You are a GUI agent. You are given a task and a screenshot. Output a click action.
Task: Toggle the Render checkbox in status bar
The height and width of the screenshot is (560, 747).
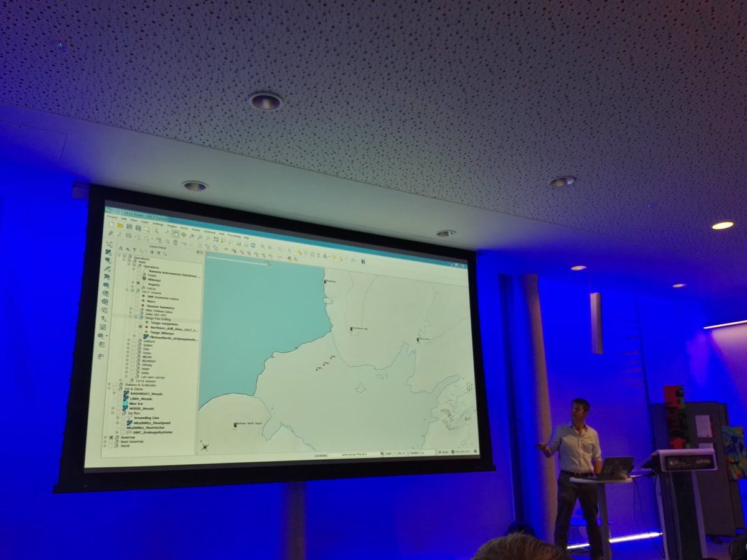439,452
